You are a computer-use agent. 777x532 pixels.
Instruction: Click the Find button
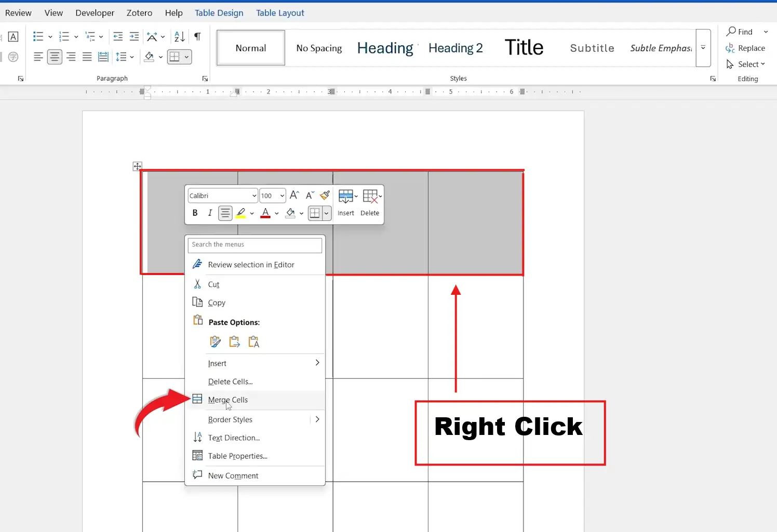(740, 32)
